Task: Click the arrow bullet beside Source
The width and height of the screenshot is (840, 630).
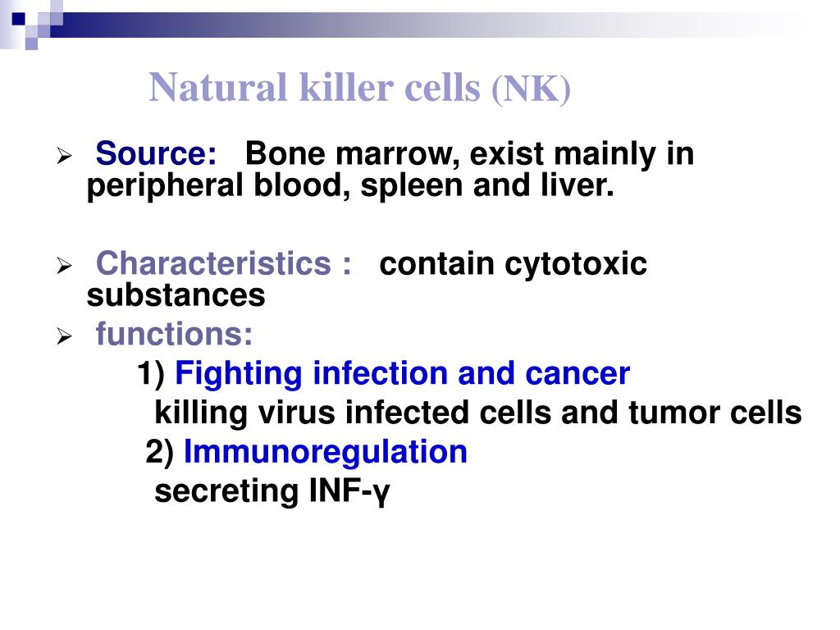Action: (64, 156)
